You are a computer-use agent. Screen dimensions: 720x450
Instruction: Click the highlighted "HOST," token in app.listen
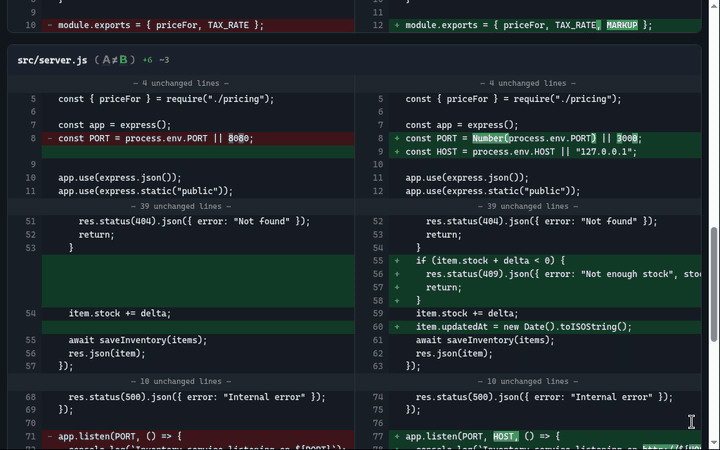(x=506, y=436)
